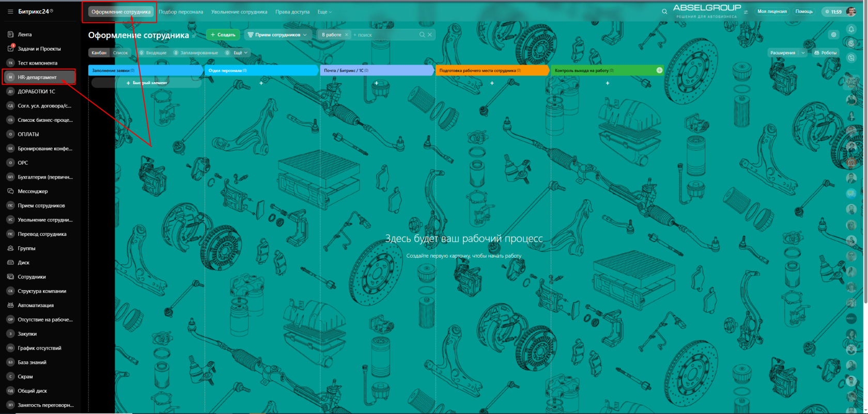Focus the поиск filter input field
This screenshot has width=868, height=414.
385,35
